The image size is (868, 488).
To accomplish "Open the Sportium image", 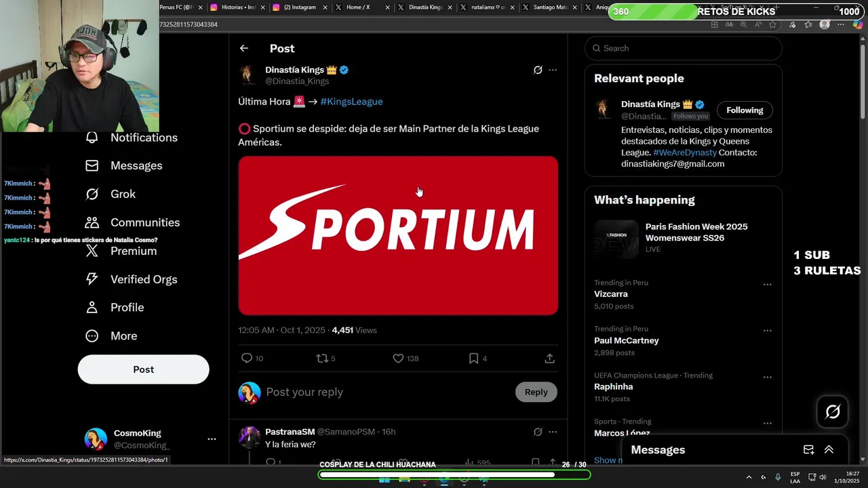I will click(398, 236).
